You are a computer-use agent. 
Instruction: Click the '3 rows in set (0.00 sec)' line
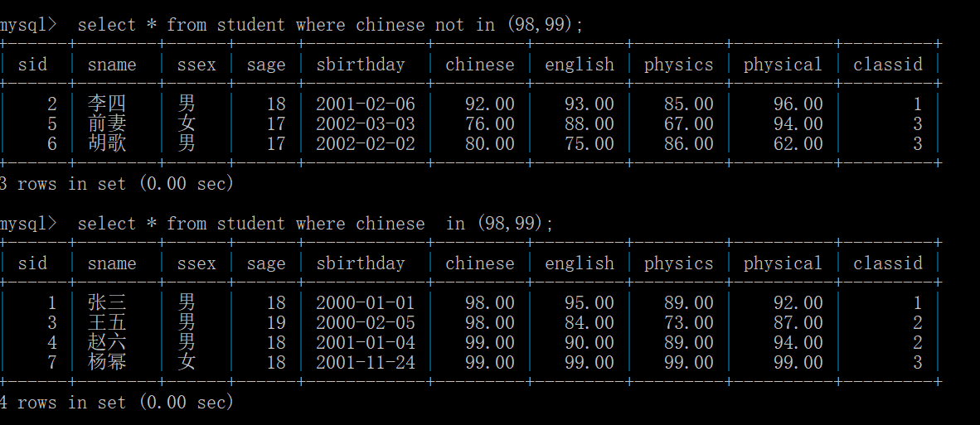pyautogui.click(x=116, y=184)
